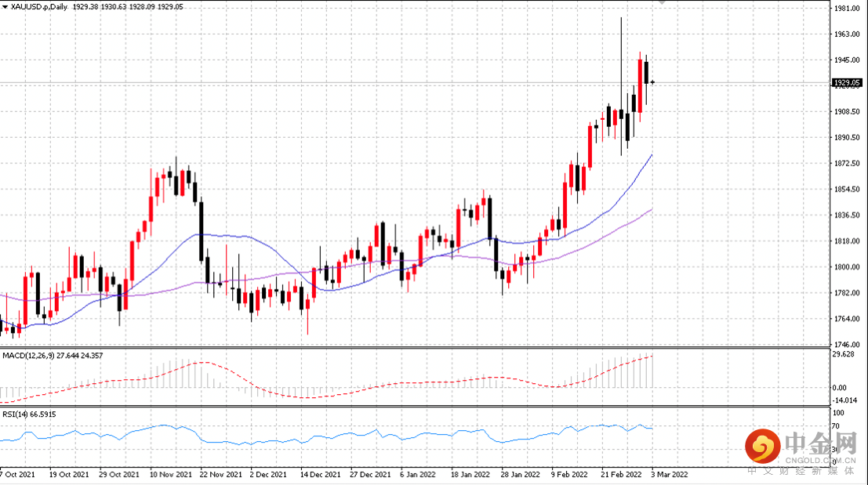Click the 10 Nov 2021 date label
The height and width of the screenshot is (485, 868).
click(x=170, y=475)
